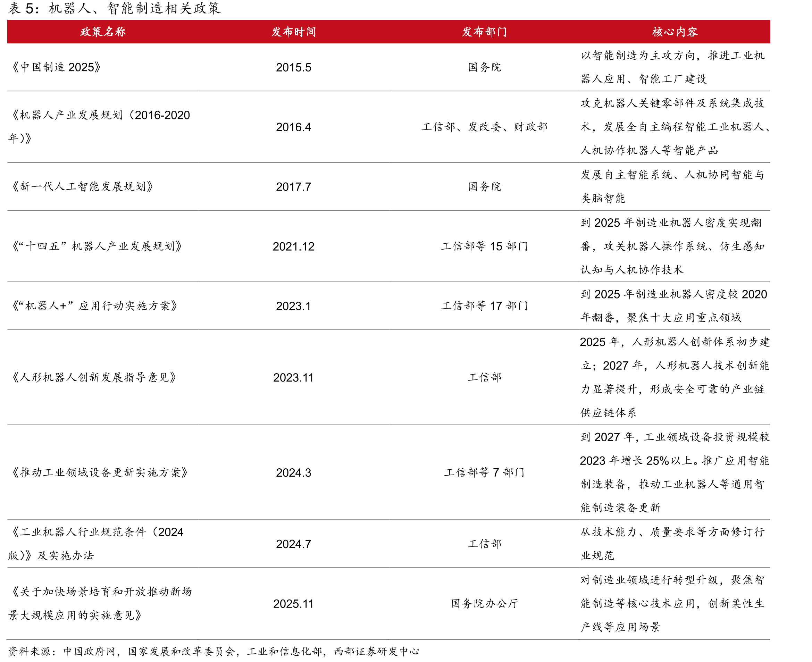Viewport: 812px width, 662px height.
Task: Click the '核心内容' column header
Action: pyautogui.click(x=675, y=32)
